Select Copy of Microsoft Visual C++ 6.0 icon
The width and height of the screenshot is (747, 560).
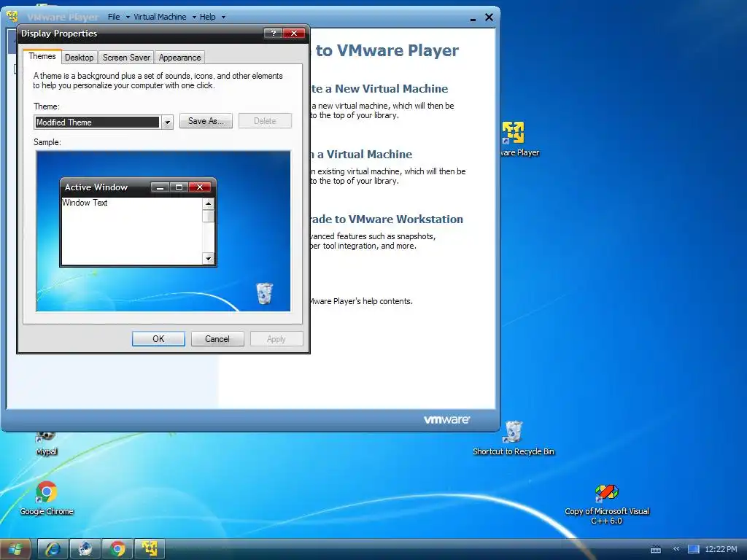pyautogui.click(x=606, y=505)
